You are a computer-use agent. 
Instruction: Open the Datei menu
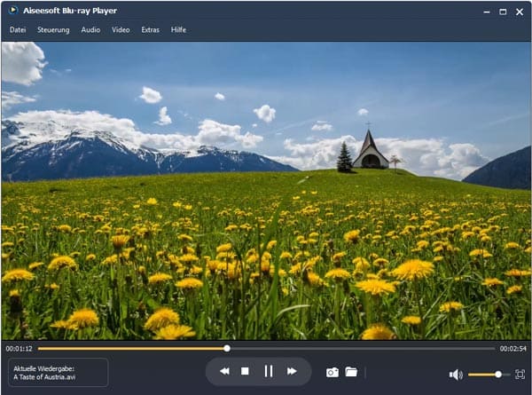18,29
